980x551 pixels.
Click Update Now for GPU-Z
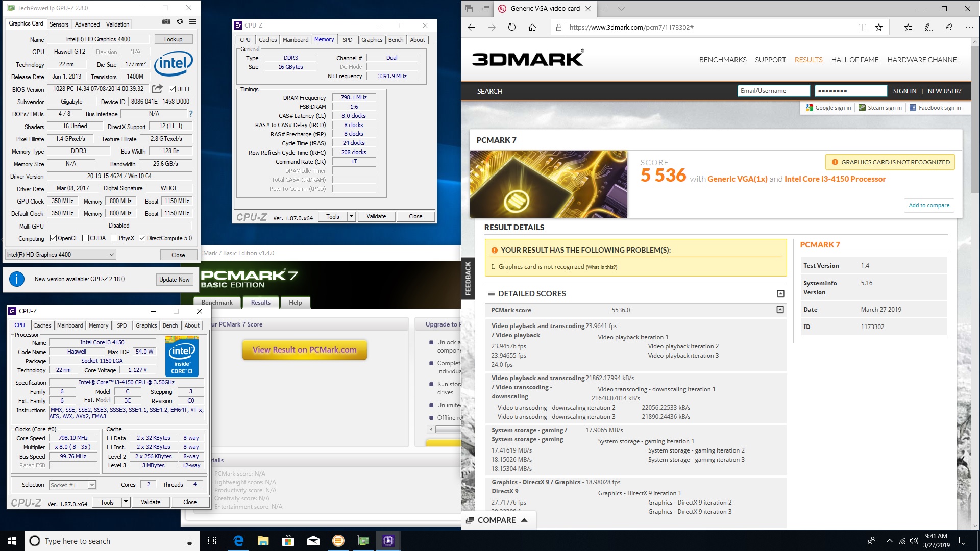coord(174,280)
